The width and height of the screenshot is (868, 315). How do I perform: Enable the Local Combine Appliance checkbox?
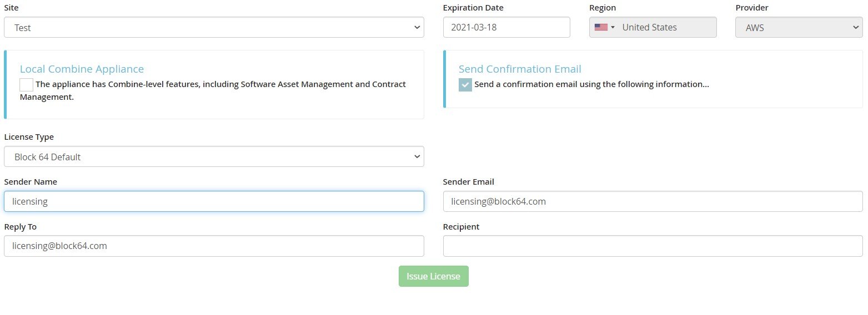click(x=26, y=85)
